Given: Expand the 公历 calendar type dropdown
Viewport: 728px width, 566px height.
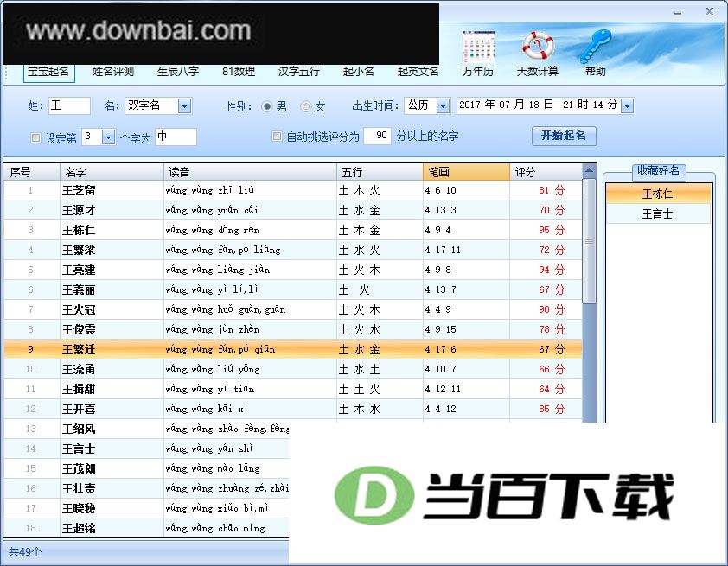Looking at the screenshot, I should (x=444, y=106).
